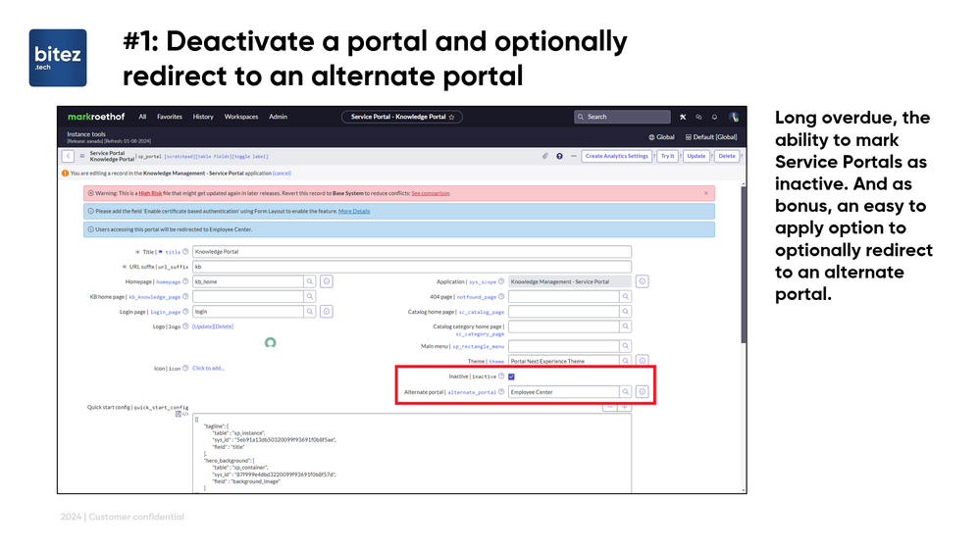Enlarge the Quick start config field with plus
This screenshot has width=980, height=551.
624,408
